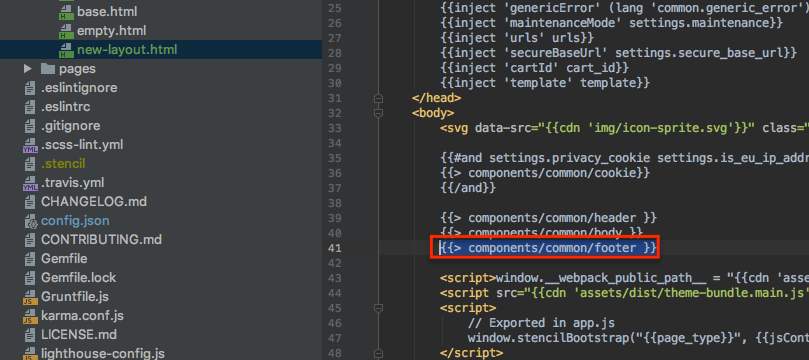The image size is (809, 360).
Task: Click the webpack_public_path script line
Action: 624,278
